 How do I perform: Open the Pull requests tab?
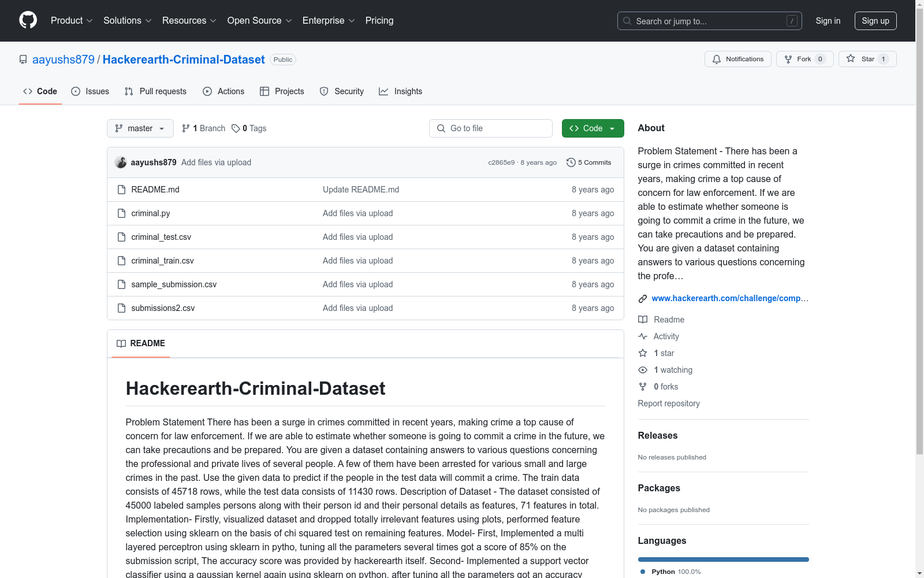[x=155, y=91]
